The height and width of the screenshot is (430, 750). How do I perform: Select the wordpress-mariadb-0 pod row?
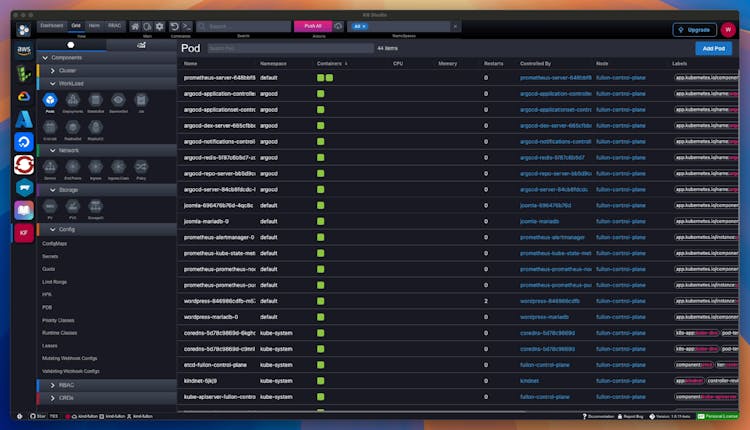[x=458, y=317]
